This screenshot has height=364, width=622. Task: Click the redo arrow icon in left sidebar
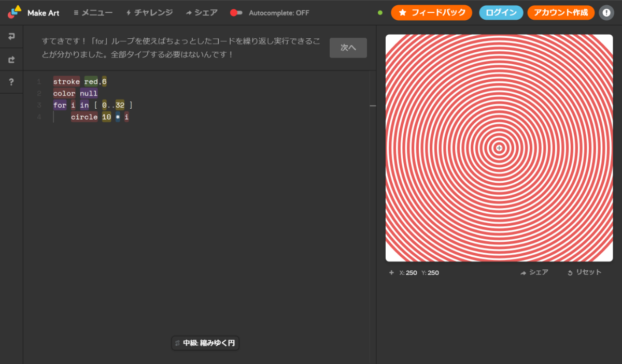tap(11, 59)
